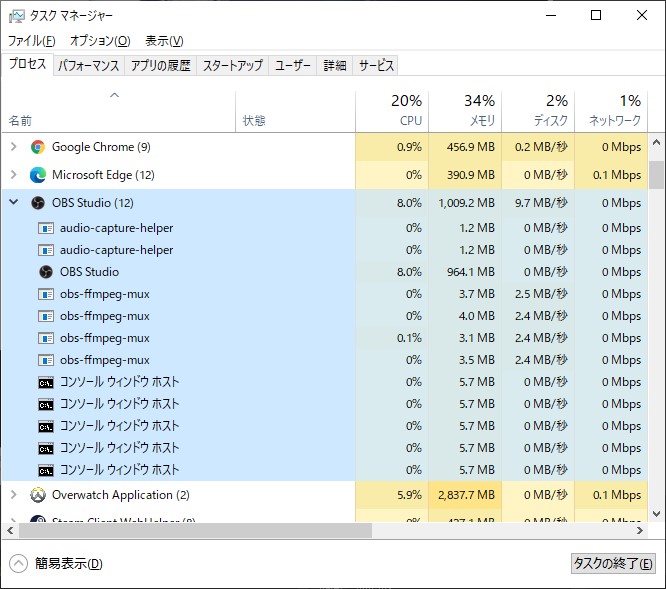Viewport: 666px width, 589px height.
Task: Click the horizontal scrollbar right arrow
Action: 640,530
